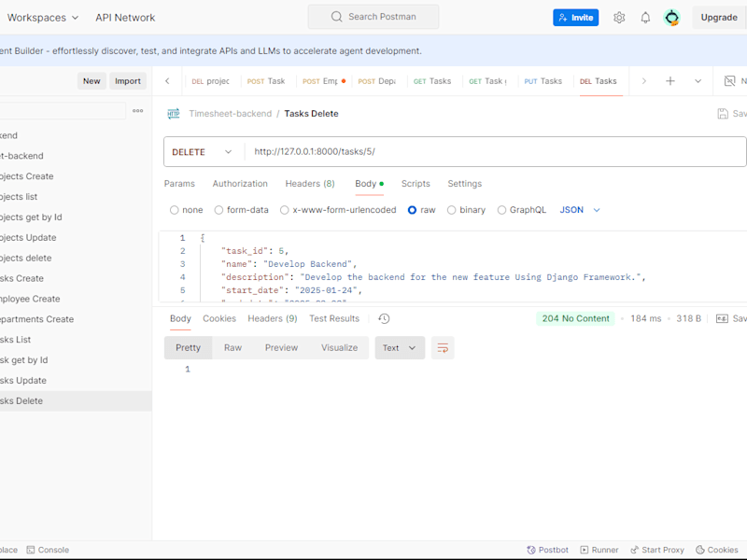Select the none body type
747x560 pixels.
tap(175, 210)
